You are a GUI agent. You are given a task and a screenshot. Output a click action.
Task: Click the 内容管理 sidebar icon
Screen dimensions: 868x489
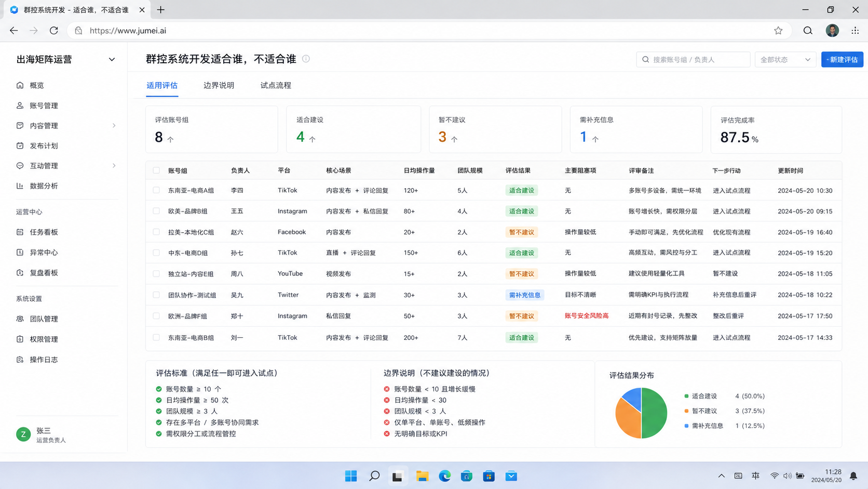20,126
